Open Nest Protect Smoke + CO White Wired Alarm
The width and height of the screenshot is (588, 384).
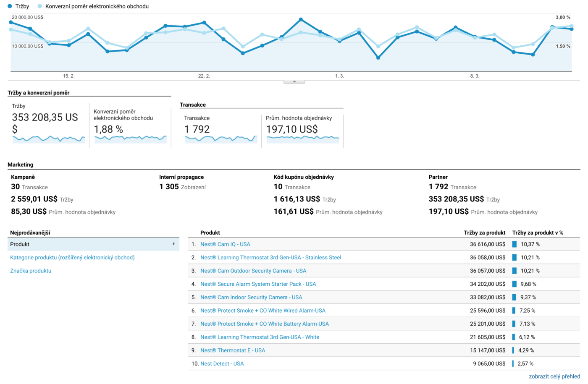click(x=263, y=311)
